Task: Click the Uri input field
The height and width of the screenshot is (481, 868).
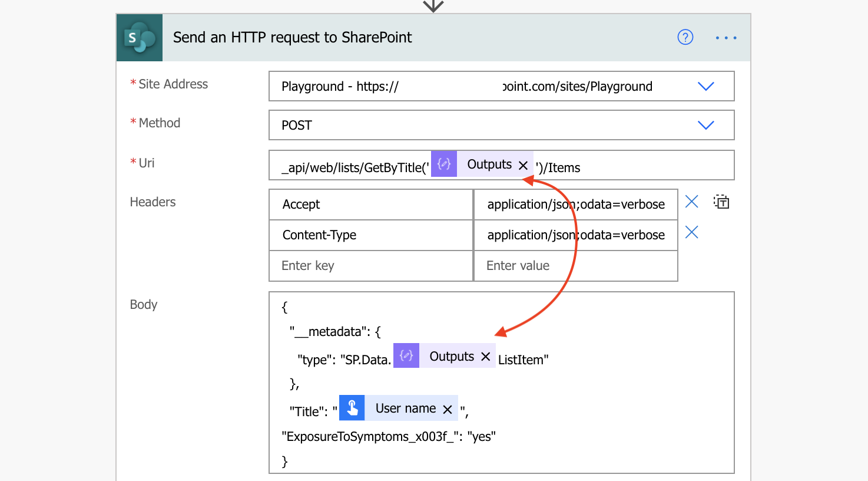Action: [x=502, y=165]
